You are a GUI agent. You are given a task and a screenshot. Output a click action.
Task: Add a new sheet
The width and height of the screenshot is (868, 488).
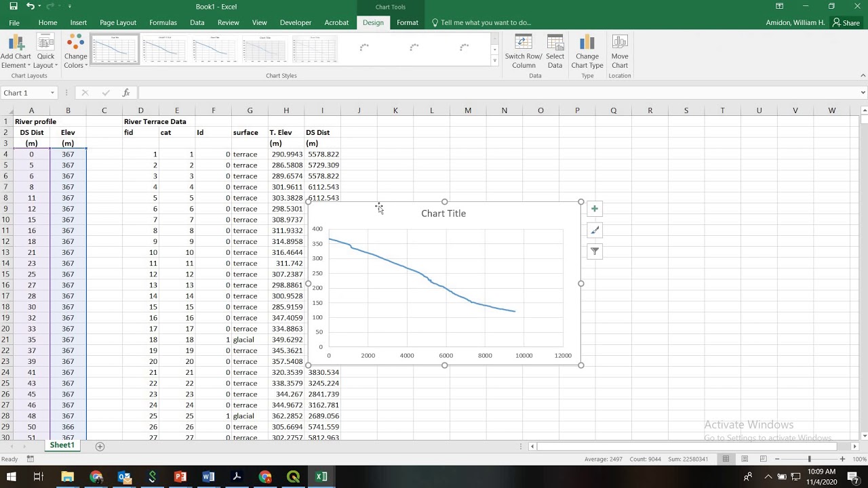100,446
